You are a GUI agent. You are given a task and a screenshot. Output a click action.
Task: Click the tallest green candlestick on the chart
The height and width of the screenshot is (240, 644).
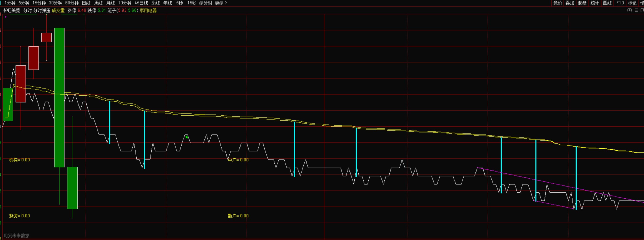click(x=59, y=97)
